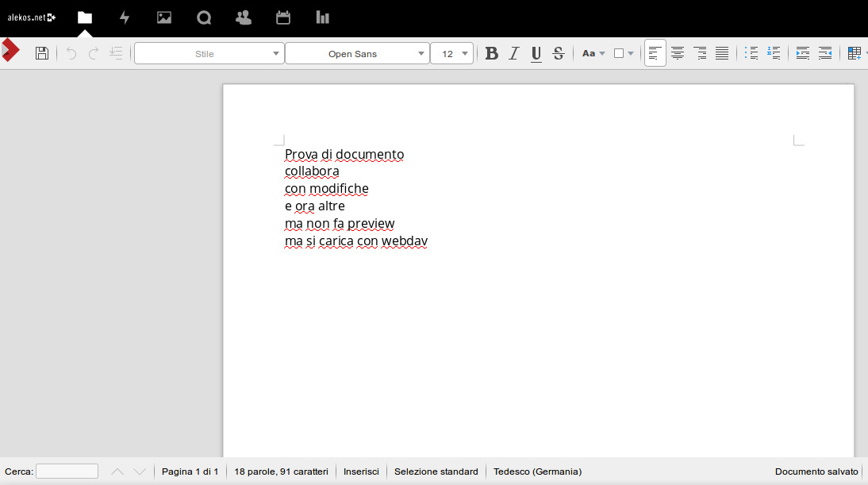Open the Gallery pictures icon
868x485 pixels.
coord(164,17)
